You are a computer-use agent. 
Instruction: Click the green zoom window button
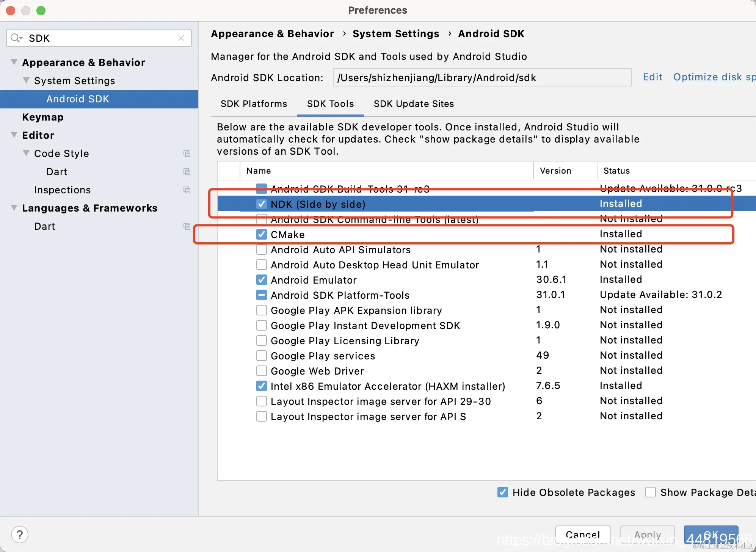(x=41, y=11)
